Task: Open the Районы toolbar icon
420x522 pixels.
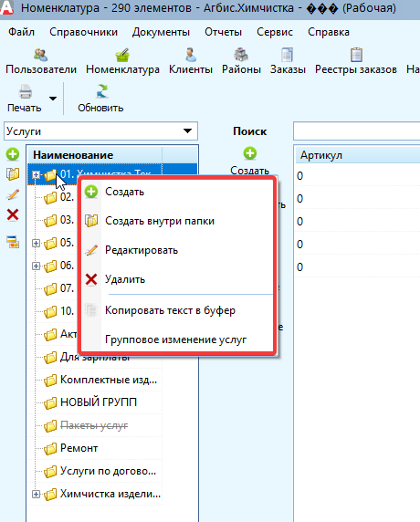Action: [241, 56]
